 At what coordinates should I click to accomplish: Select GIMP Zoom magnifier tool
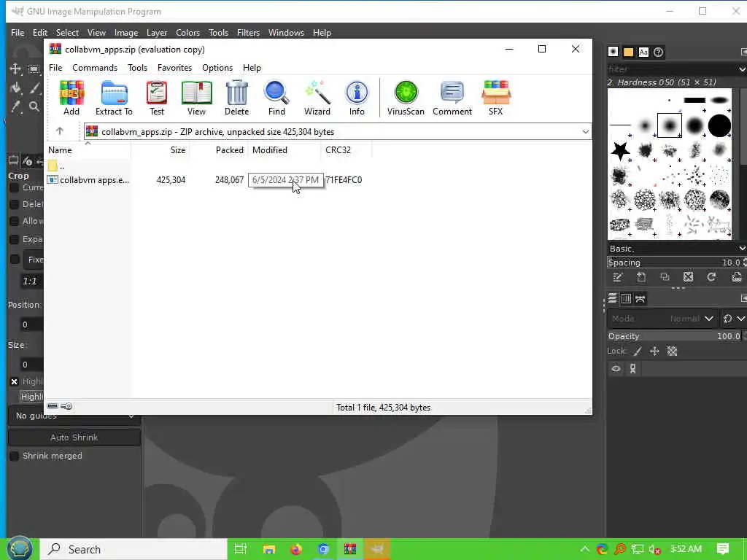[x=34, y=106]
